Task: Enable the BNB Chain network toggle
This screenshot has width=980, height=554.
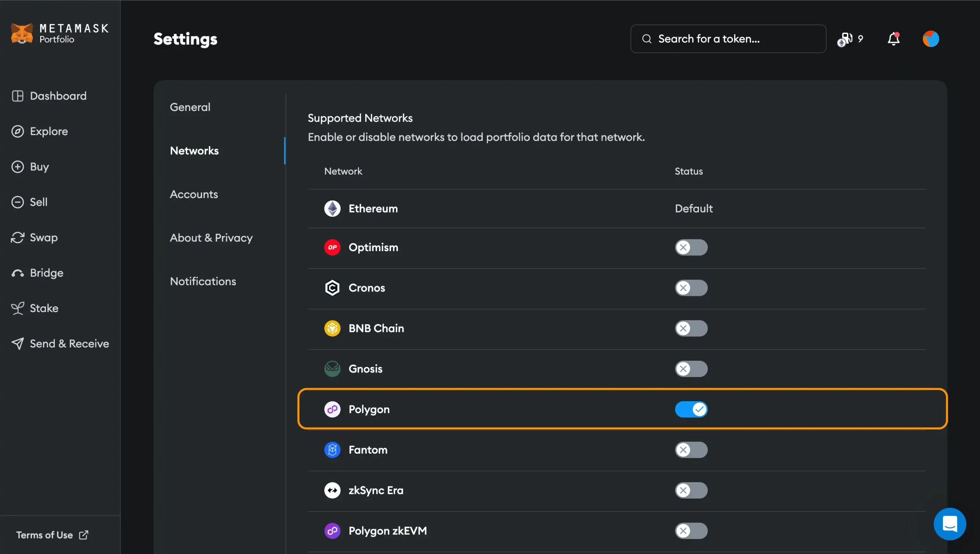Action: pos(691,328)
